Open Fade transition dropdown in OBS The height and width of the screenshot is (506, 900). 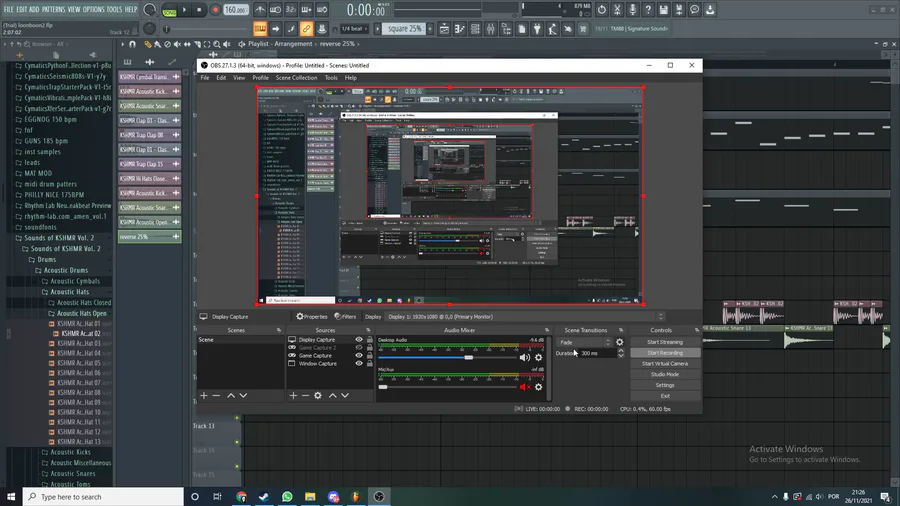click(x=584, y=342)
